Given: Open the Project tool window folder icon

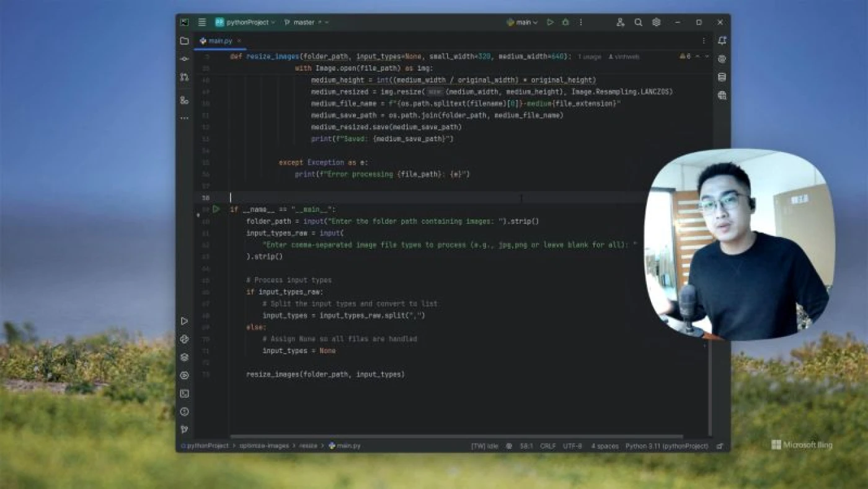Looking at the screenshot, I should 184,41.
